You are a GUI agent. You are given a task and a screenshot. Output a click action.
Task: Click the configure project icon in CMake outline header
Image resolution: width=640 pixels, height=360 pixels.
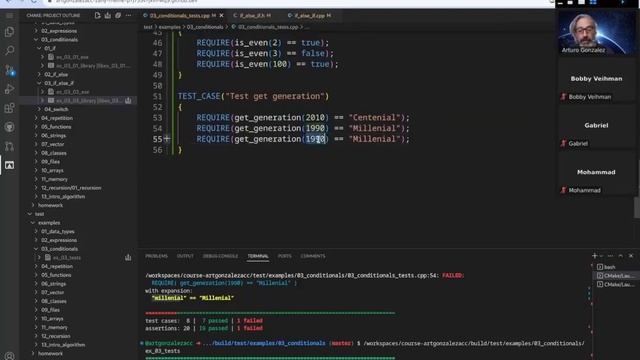[x=98, y=16]
